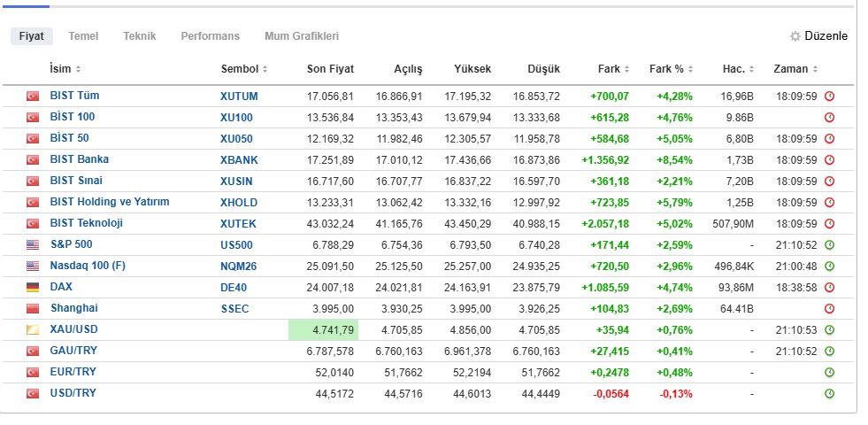Click the 43.032,24 last price for BIST Teknoloji
868x425 pixels.
click(331, 224)
